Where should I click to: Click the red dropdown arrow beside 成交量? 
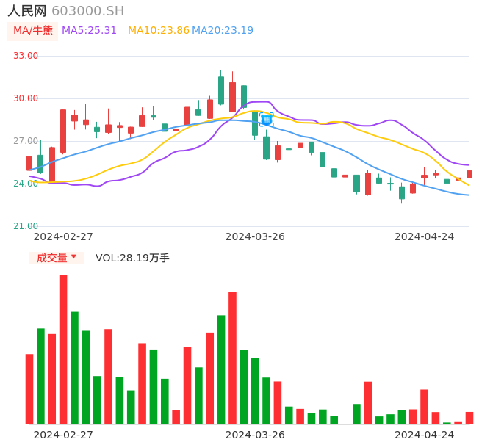(73, 257)
